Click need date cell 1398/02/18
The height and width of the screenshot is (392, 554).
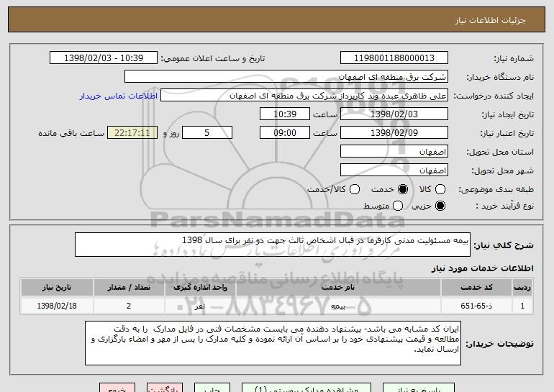(x=57, y=306)
